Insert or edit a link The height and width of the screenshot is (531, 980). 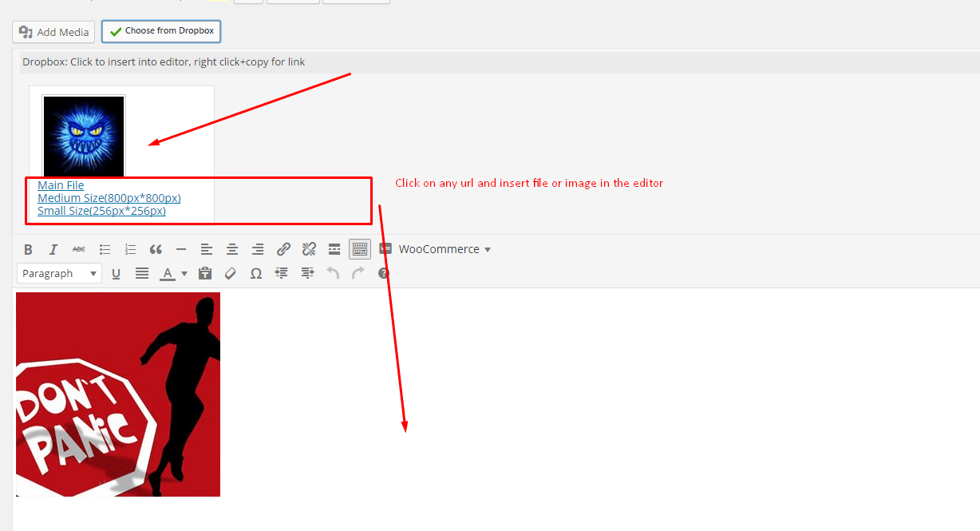point(283,249)
